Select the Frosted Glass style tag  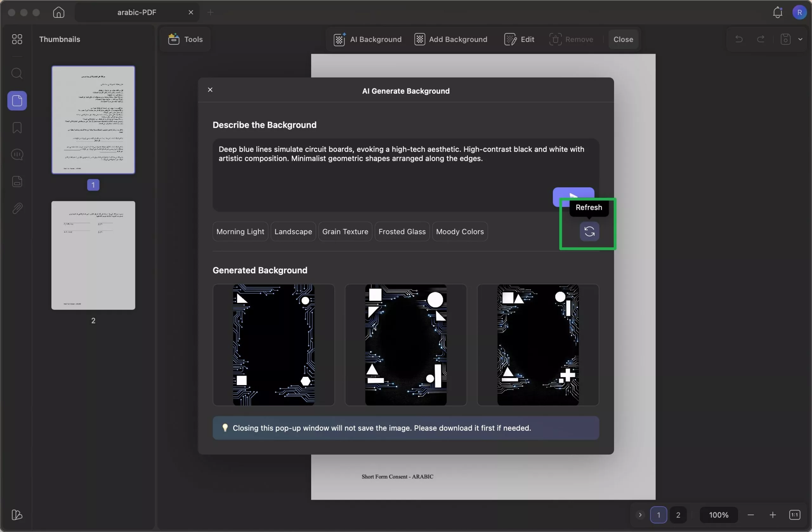click(x=402, y=231)
